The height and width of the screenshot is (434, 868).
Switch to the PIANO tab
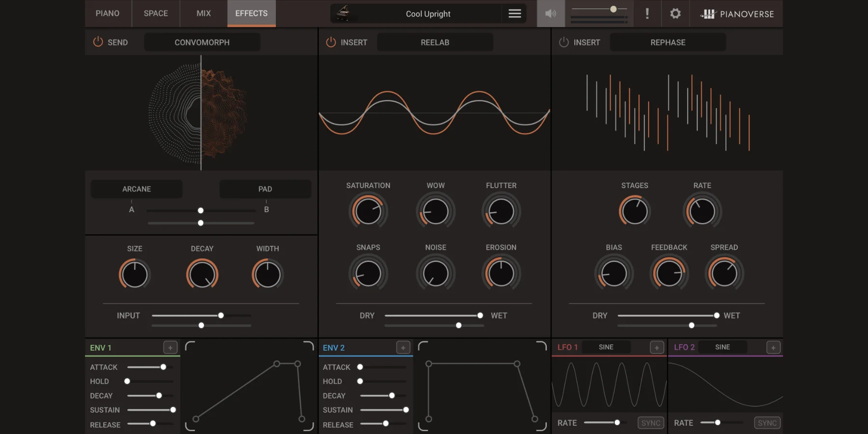[108, 14]
